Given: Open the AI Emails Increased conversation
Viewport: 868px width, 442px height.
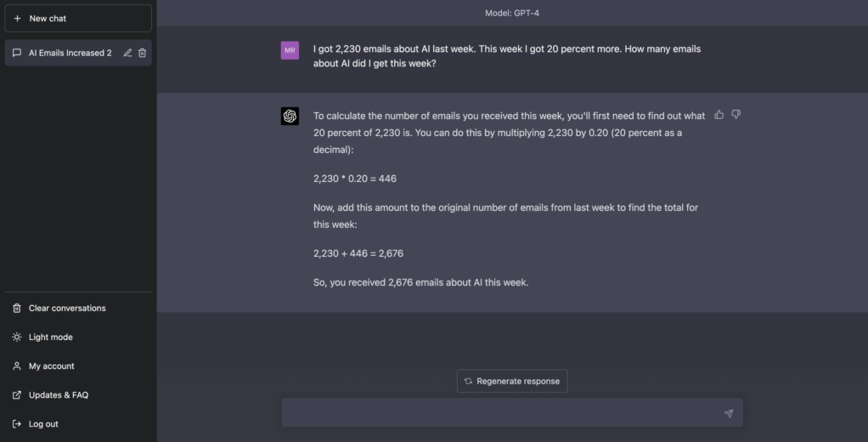Looking at the screenshot, I should [x=70, y=53].
